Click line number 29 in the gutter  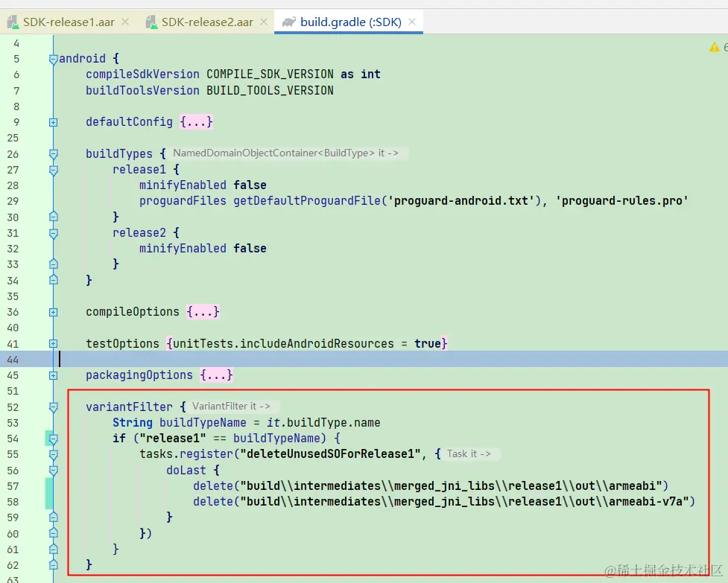click(x=13, y=201)
